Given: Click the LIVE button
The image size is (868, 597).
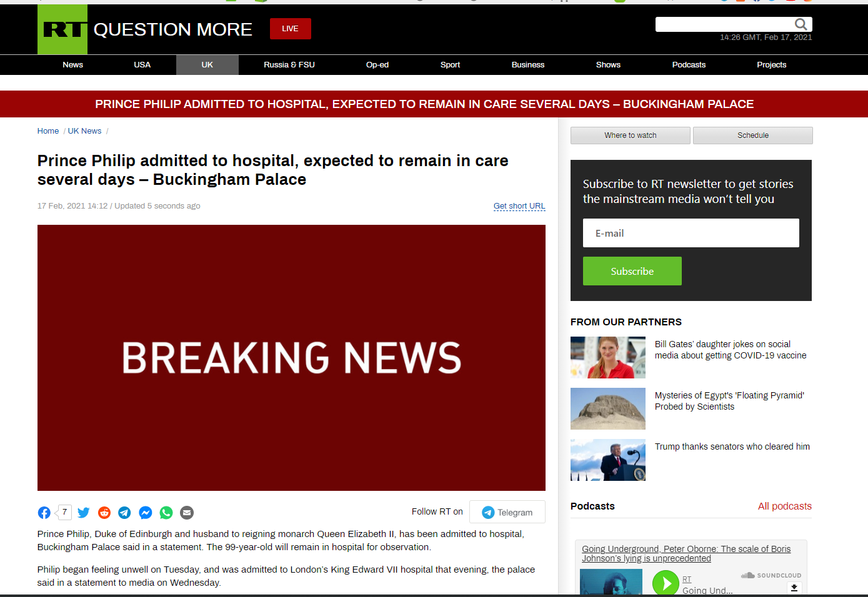Looking at the screenshot, I should 291,29.
